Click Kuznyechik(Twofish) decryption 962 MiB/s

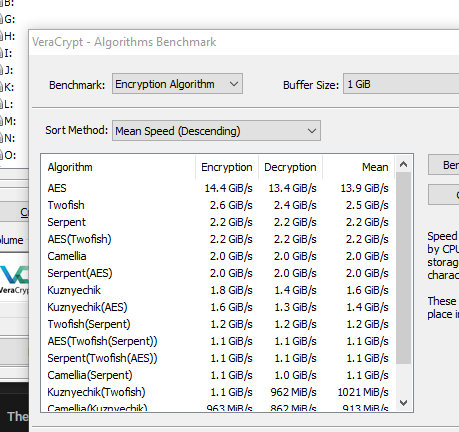point(293,392)
